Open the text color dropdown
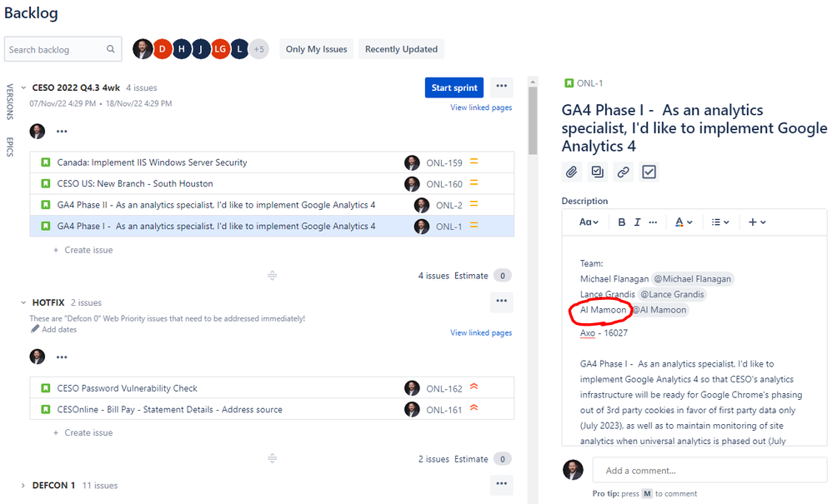 pyautogui.click(x=684, y=222)
